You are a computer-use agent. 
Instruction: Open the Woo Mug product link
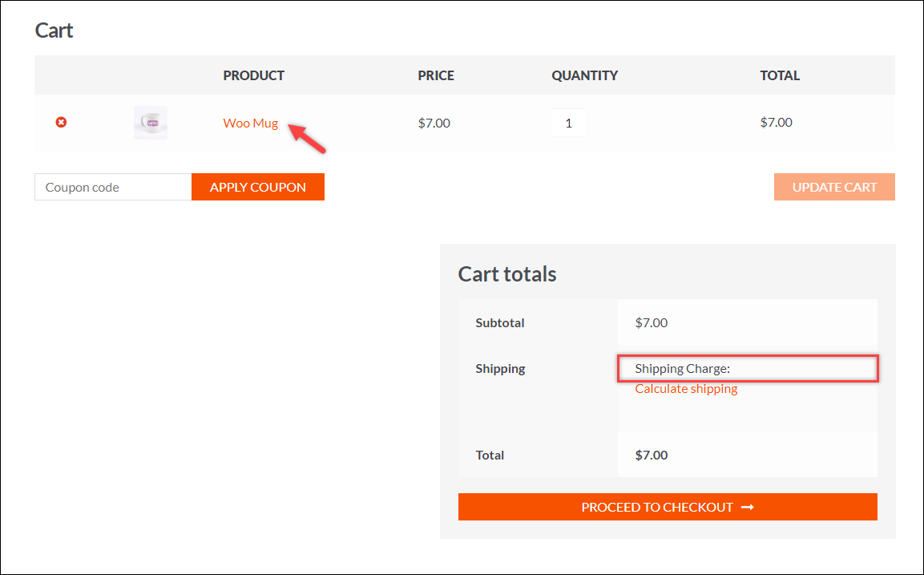click(251, 123)
